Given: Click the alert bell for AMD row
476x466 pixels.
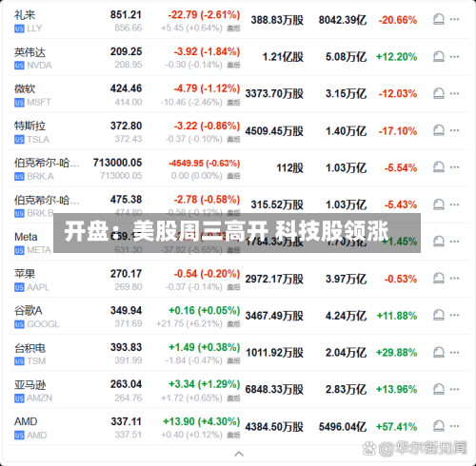Looking at the screenshot, I should coord(439,426).
